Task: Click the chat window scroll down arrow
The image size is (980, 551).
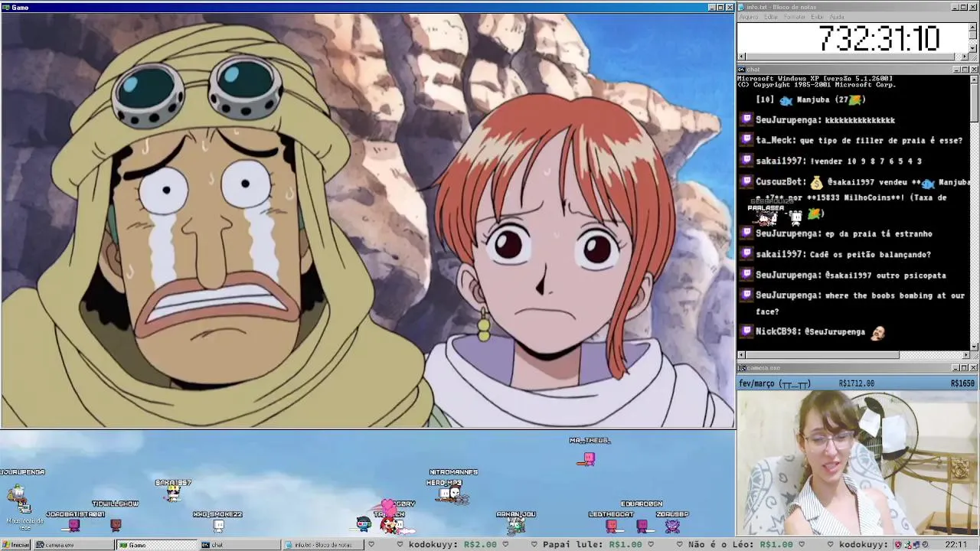Action: click(x=973, y=347)
